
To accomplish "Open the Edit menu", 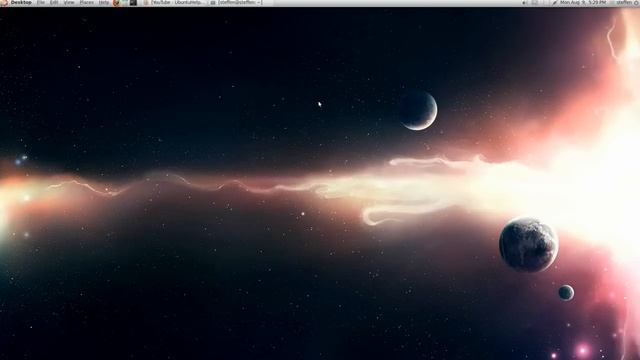I will 54,2.
